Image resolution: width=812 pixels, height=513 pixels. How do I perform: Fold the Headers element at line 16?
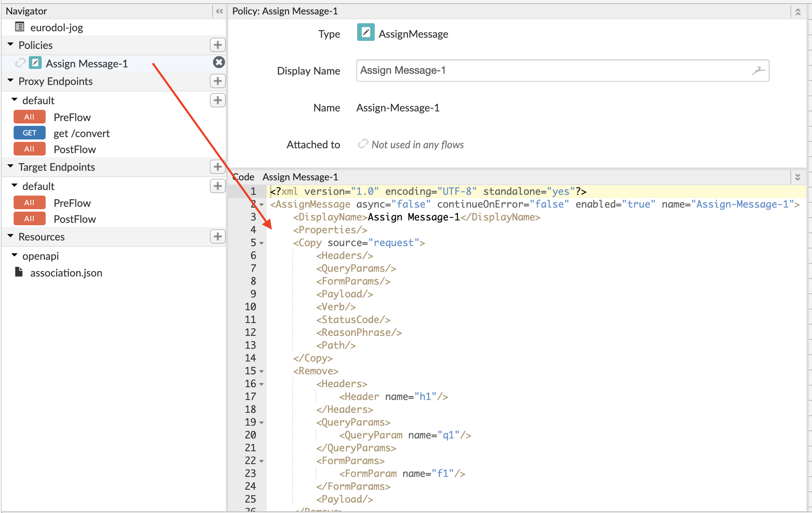pyautogui.click(x=261, y=384)
